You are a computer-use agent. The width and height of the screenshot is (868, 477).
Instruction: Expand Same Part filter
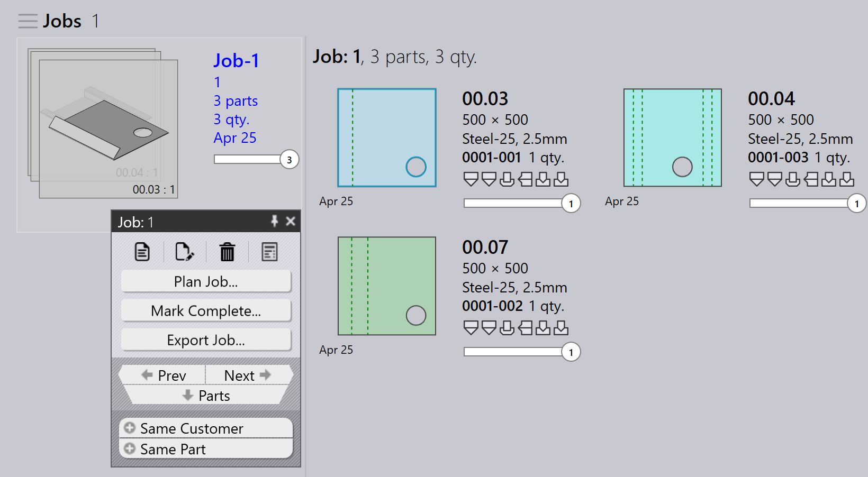point(206,448)
